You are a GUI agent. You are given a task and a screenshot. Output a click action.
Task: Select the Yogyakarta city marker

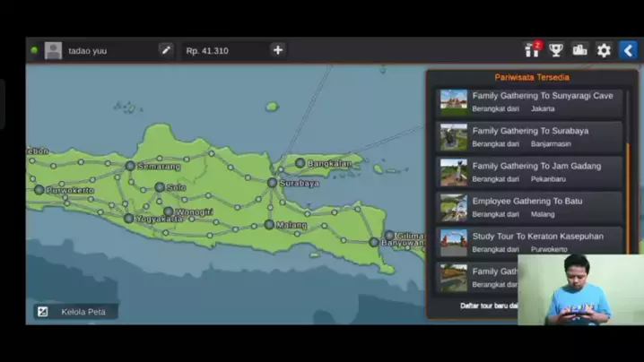129,219
